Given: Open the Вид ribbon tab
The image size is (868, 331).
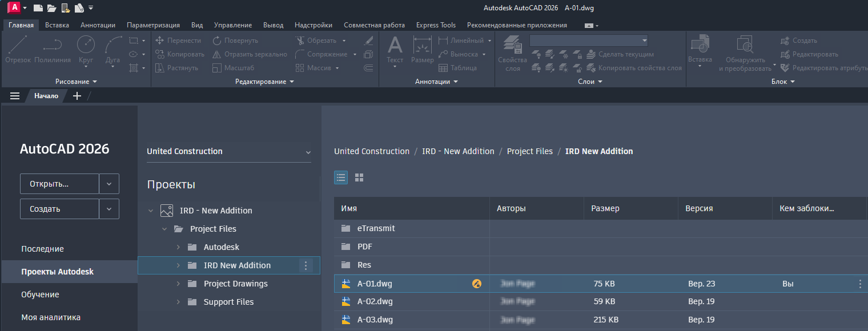Looking at the screenshot, I should point(197,25).
